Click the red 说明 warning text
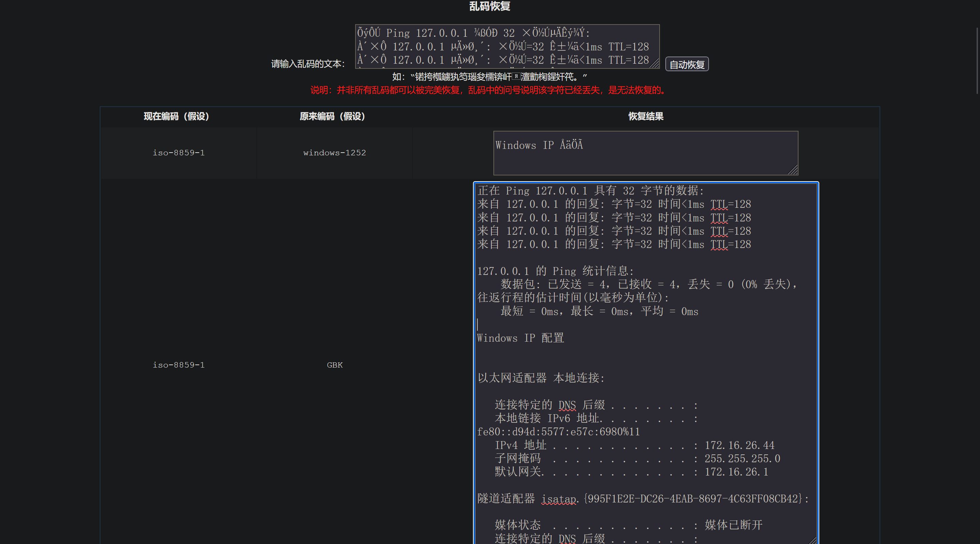980x544 pixels. tap(489, 90)
